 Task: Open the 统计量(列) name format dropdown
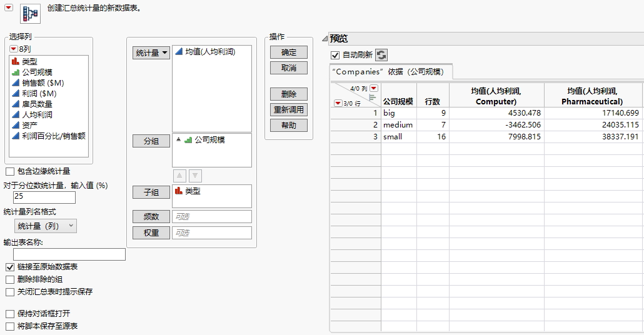click(x=45, y=226)
